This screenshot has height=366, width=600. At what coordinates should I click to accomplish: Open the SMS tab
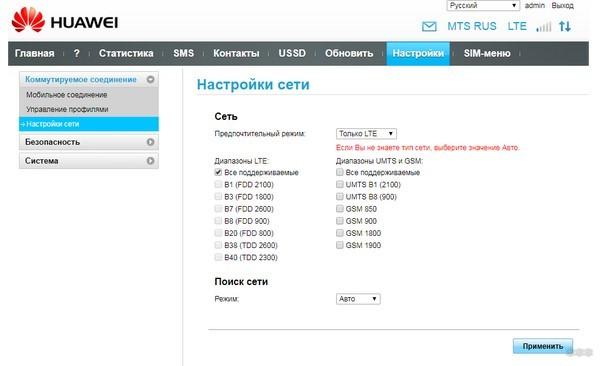click(183, 53)
